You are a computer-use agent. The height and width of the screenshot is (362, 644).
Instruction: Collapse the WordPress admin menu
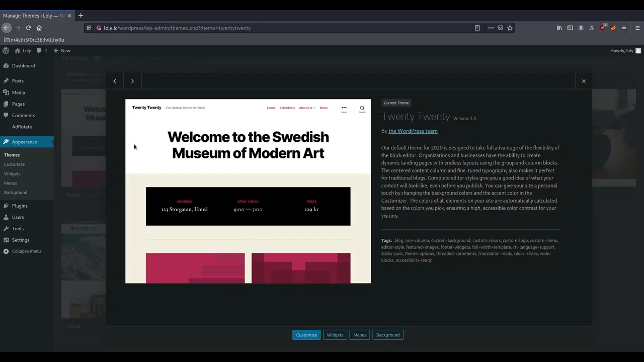click(x=26, y=251)
